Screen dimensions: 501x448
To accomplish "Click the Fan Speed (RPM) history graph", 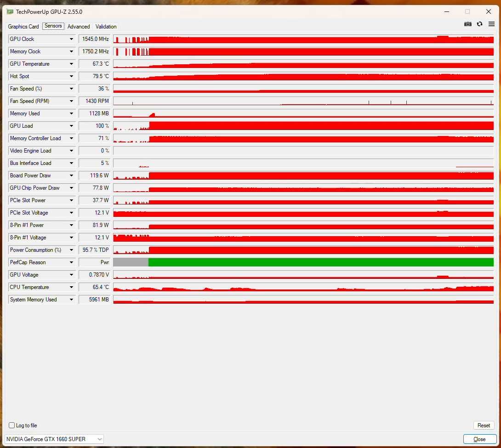I will pyautogui.click(x=303, y=101).
